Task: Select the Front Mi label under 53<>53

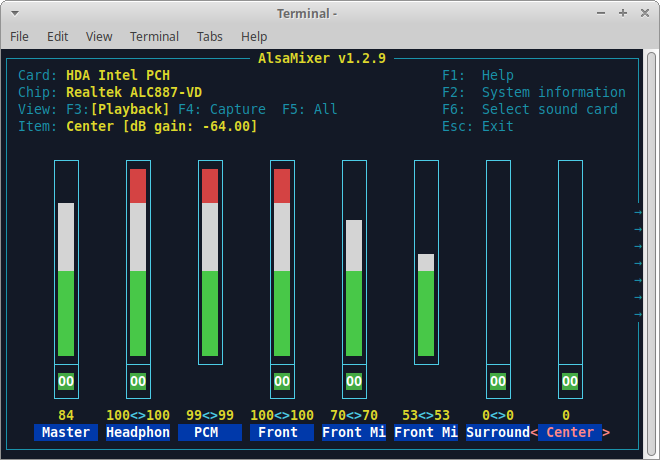Action: tap(426, 432)
